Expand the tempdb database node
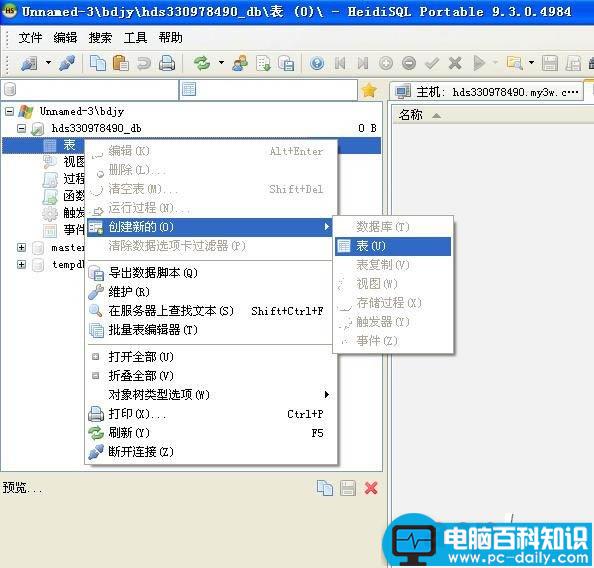The height and width of the screenshot is (568, 594). pyautogui.click(x=22, y=264)
